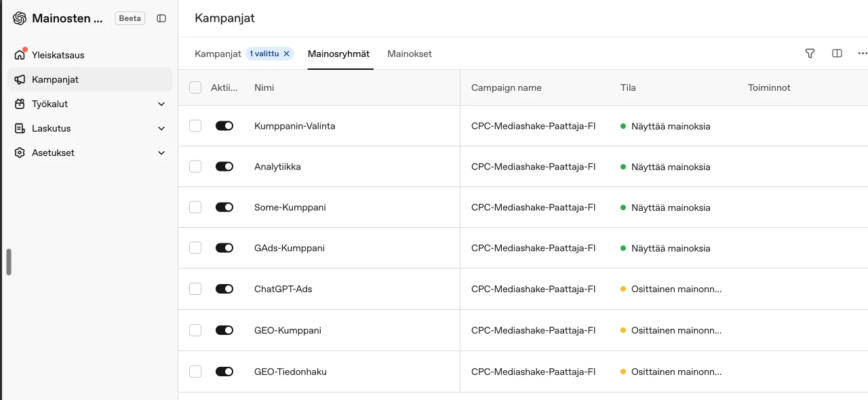868x400 pixels.
Task: Open the ChatGPT-Ads ad group
Action: (283, 289)
